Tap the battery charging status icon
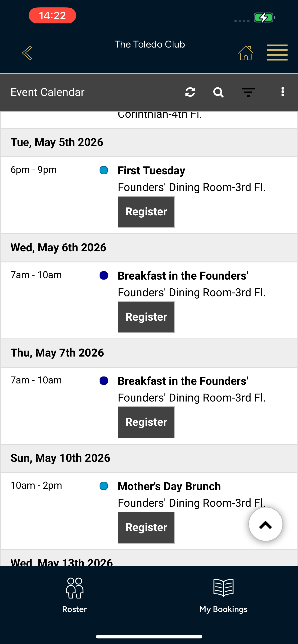 click(x=265, y=17)
